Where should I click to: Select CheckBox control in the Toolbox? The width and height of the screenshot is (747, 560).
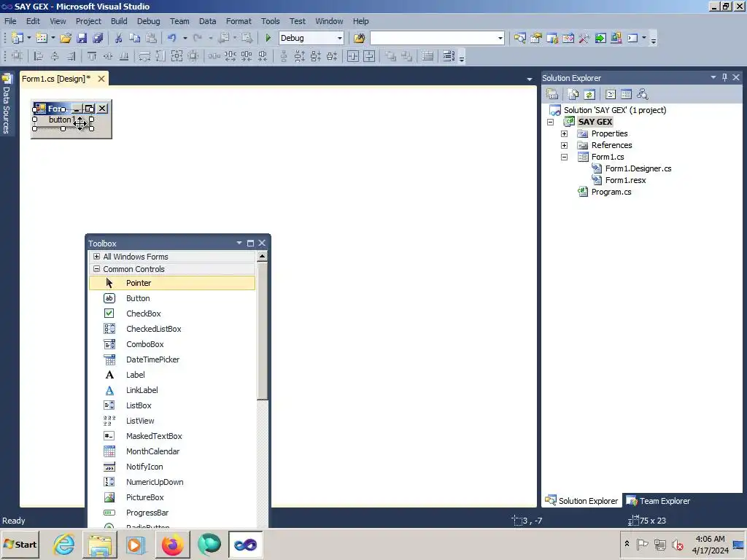[x=172, y=314]
